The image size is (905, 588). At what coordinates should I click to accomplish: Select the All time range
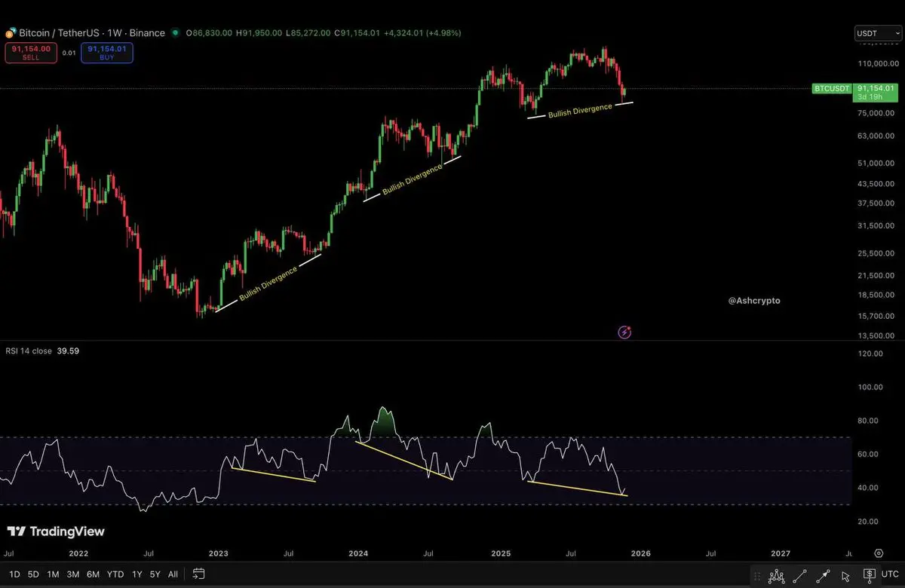point(173,574)
